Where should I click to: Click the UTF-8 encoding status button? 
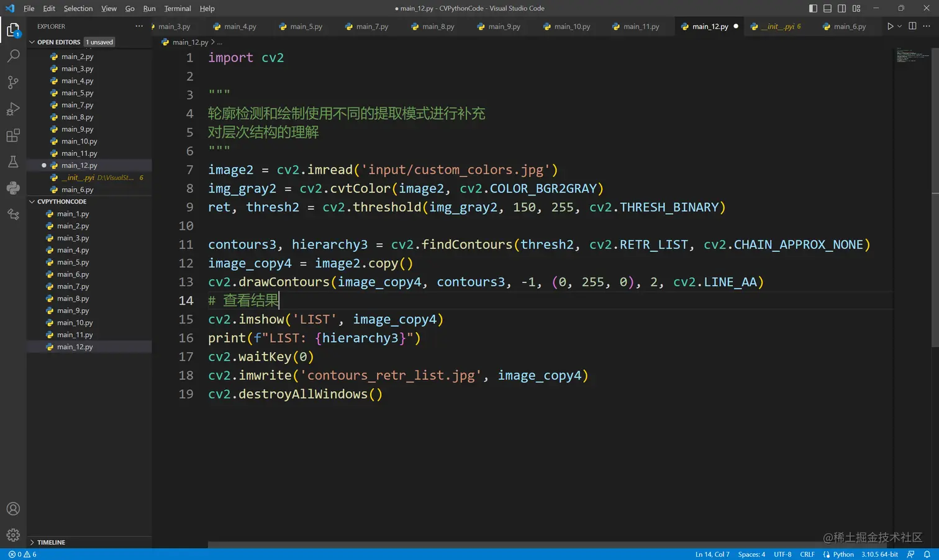click(782, 554)
